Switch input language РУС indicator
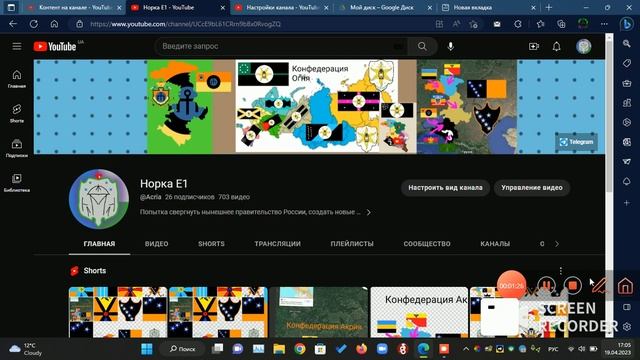640x360 pixels. [x=553, y=349]
